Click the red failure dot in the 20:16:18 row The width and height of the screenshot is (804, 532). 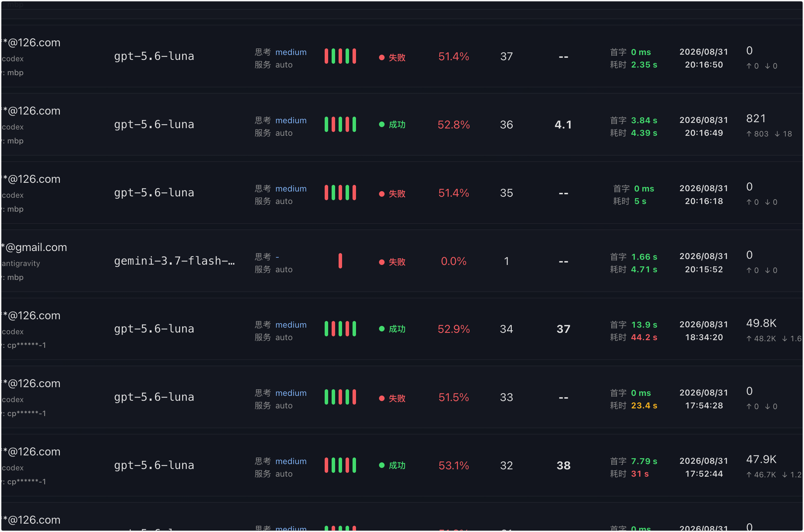coord(382,194)
